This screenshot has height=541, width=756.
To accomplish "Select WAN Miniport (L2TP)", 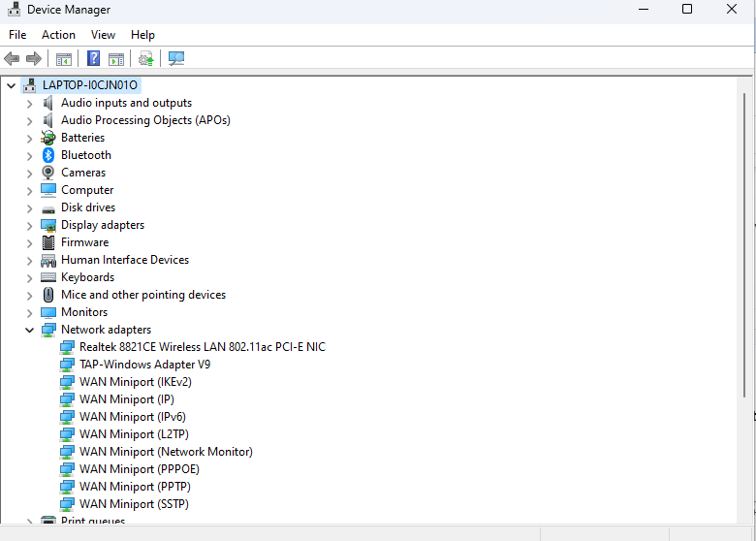I will click(134, 434).
